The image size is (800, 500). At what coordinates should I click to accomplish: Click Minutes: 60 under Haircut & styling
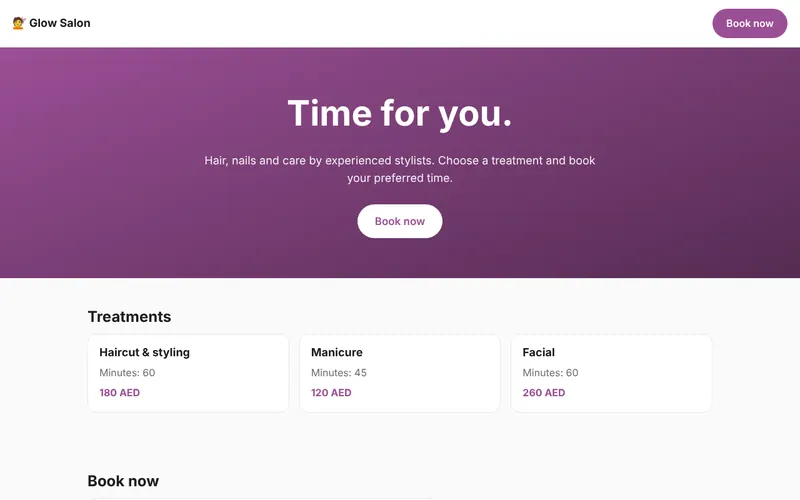click(127, 373)
